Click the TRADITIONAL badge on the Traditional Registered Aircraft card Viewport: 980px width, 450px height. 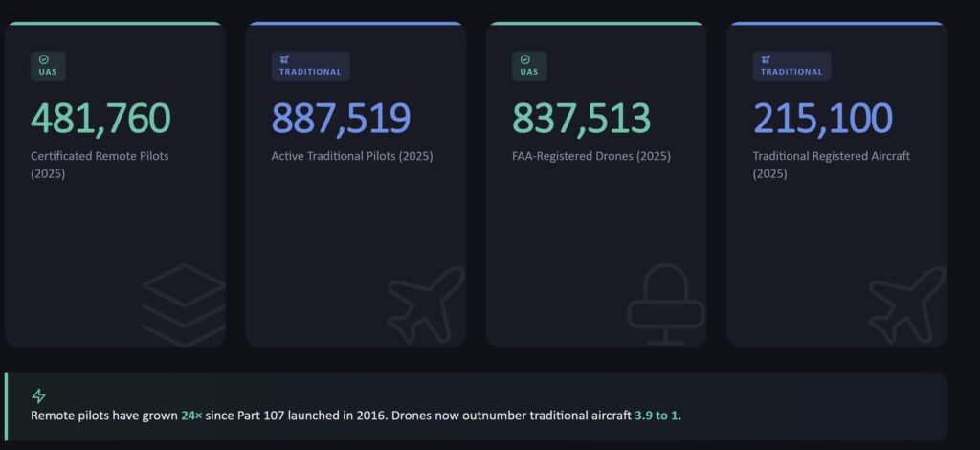tap(791, 66)
